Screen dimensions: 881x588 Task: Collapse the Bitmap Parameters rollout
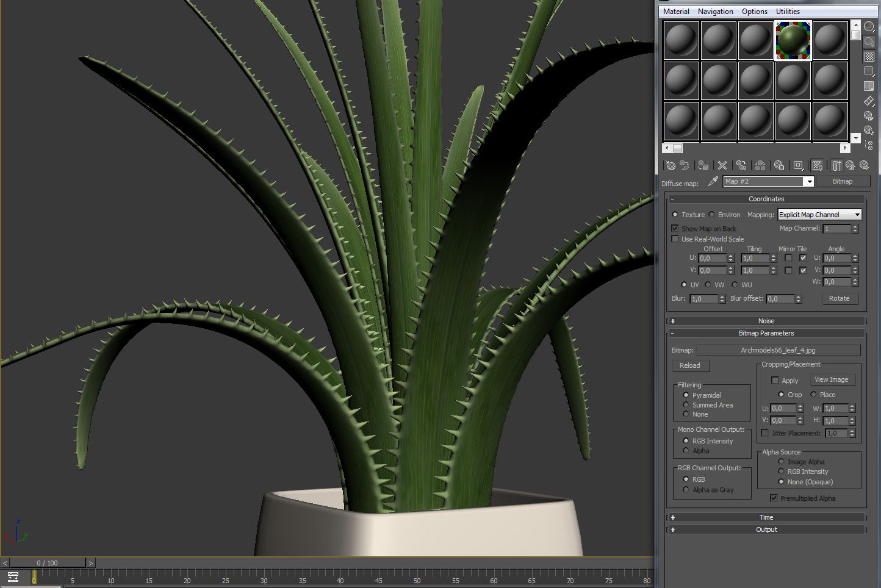pyautogui.click(x=766, y=333)
